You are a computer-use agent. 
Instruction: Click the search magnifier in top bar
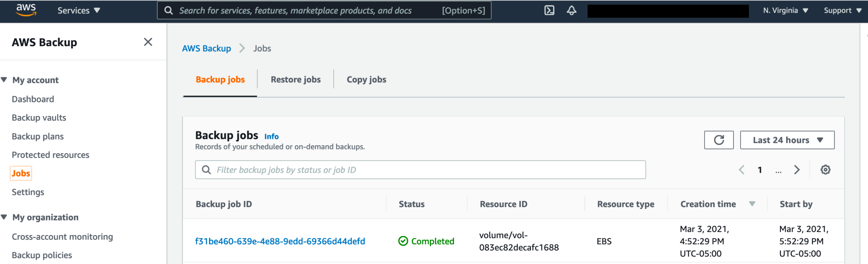click(168, 10)
